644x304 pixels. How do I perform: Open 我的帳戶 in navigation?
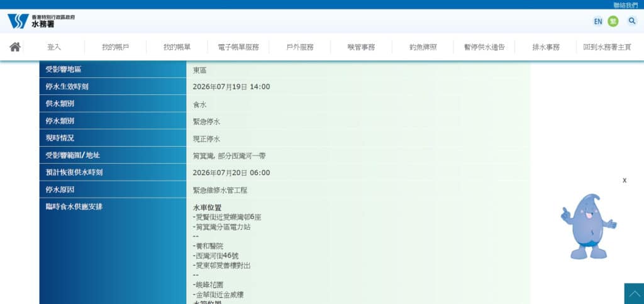[116, 47]
